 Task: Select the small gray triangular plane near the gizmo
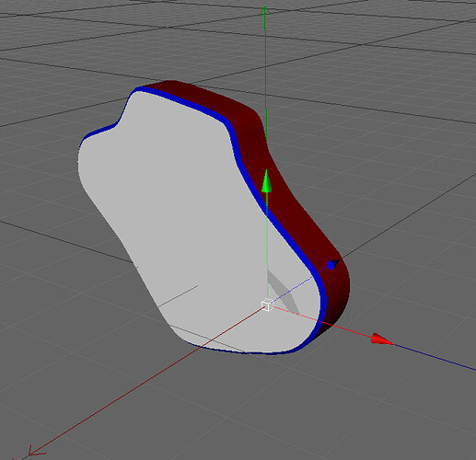[283, 292]
